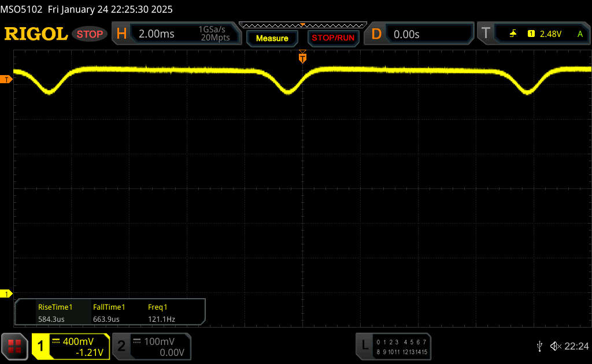
Task: Click the trigger source channel 1 badge
Action: pos(531,34)
